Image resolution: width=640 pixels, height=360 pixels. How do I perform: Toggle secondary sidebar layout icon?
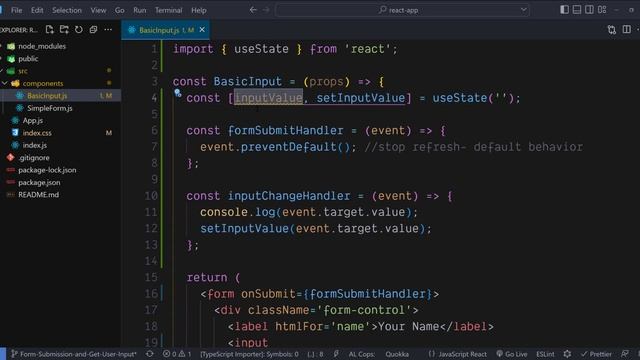[x=589, y=9]
